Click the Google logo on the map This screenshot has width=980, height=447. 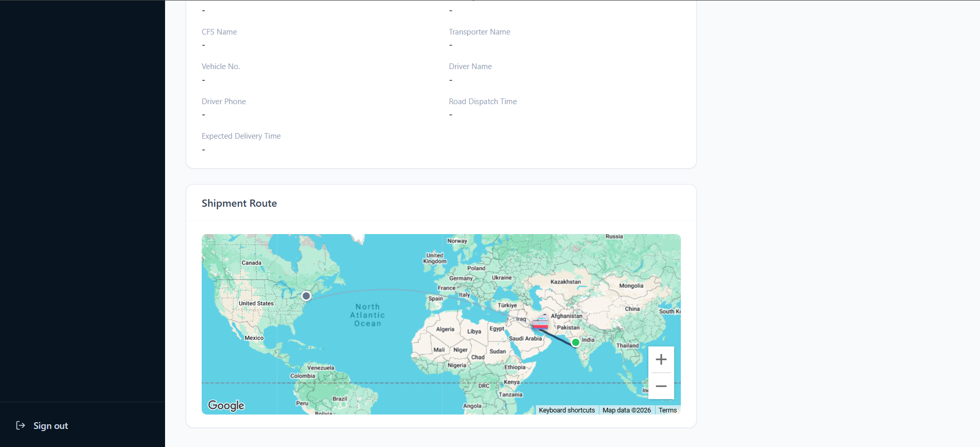226,405
